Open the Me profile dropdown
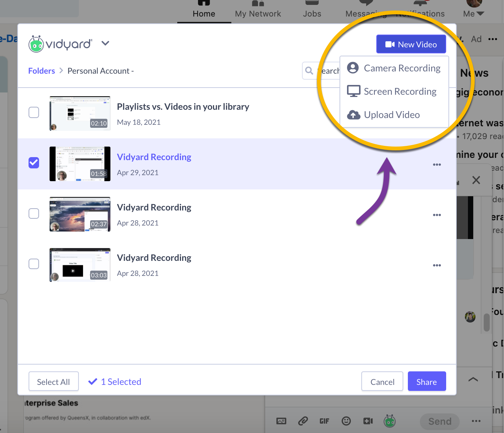The image size is (504, 433). point(474,9)
